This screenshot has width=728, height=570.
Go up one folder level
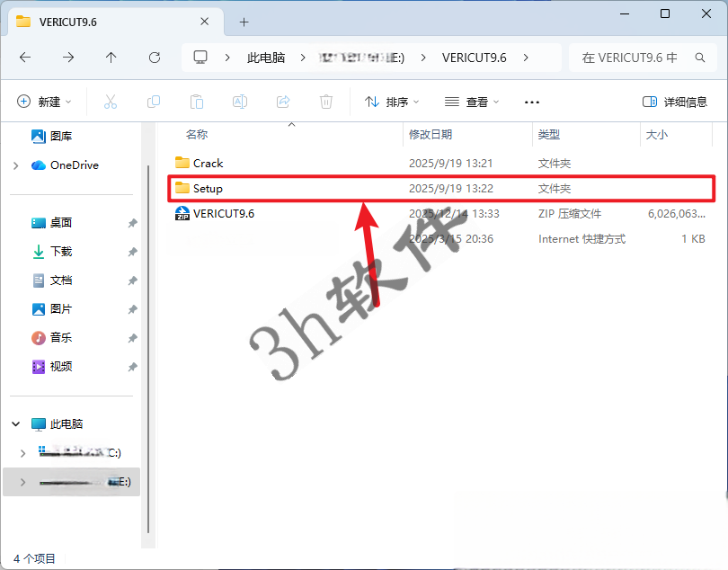(x=111, y=58)
